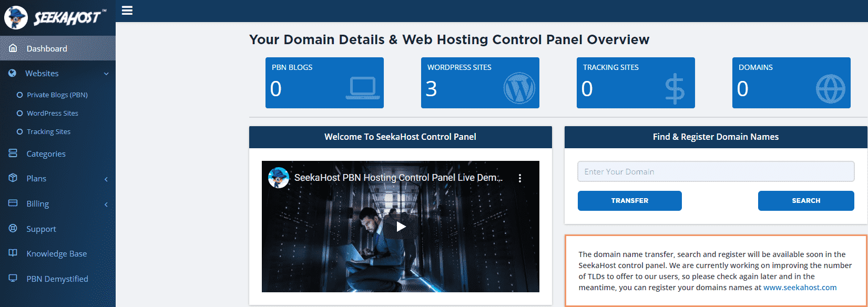Viewport: 868px width, 307px height.
Task: Click the Categories stack icon
Action: [x=13, y=153]
